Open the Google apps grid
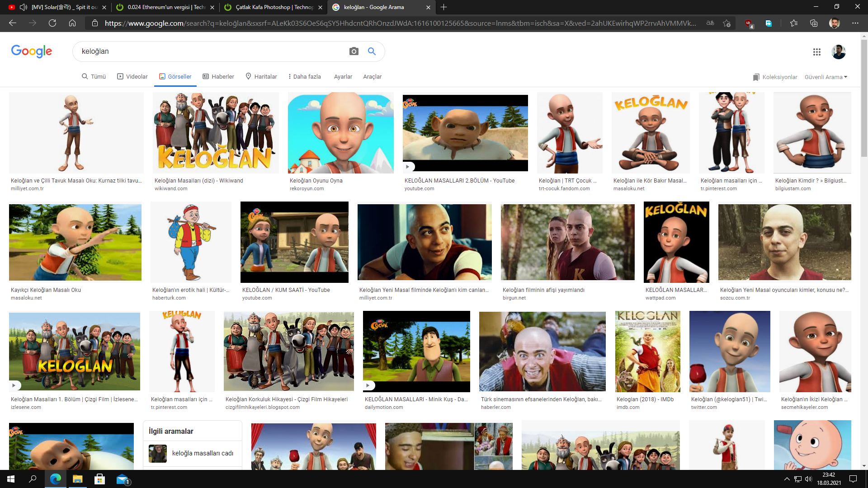This screenshot has height=488, width=868. [x=816, y=52]
